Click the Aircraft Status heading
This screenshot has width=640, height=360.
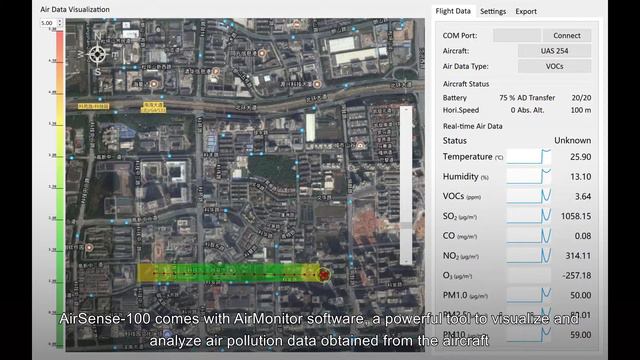(466, 84)
